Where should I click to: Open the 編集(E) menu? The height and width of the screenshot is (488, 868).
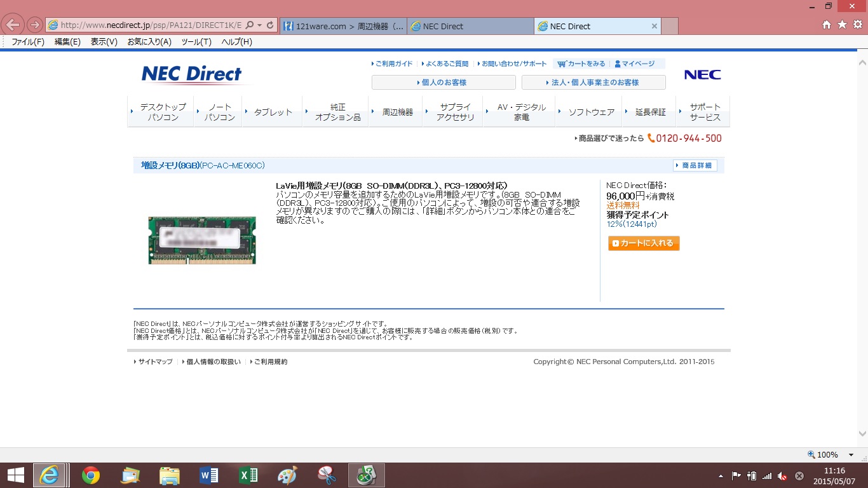(67, 42)
